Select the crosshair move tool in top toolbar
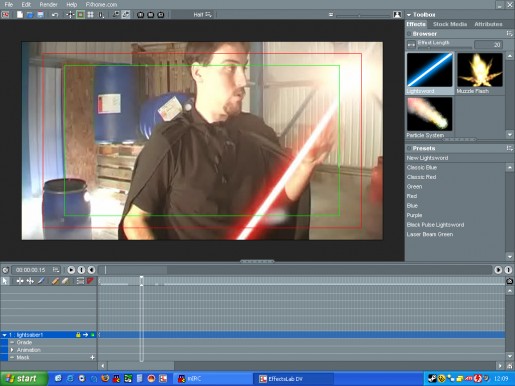Image resolution: width=515 pixels, height=386 pixels. [x=70, y=15]
